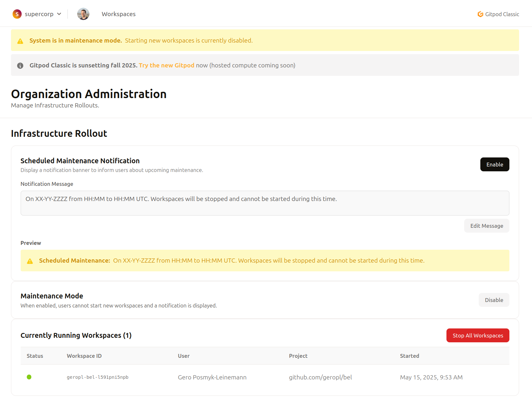Click project github.com/geropl/bel
This screenshot has height=402, width=532.
point(320,377)
